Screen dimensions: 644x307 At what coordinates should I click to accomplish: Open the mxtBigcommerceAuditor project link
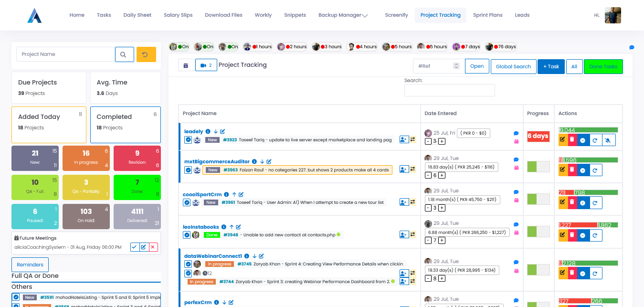[x=216, y=161]
